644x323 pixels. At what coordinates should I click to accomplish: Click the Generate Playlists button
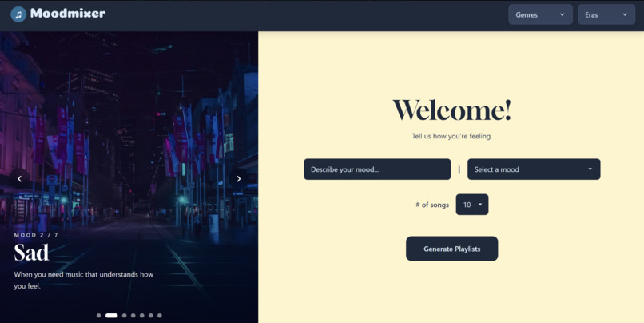click(x=451, y=249)
